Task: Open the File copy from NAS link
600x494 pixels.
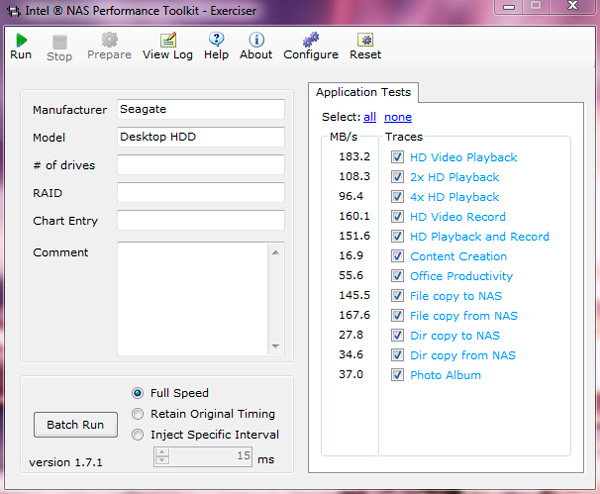Action: [464, 316]
